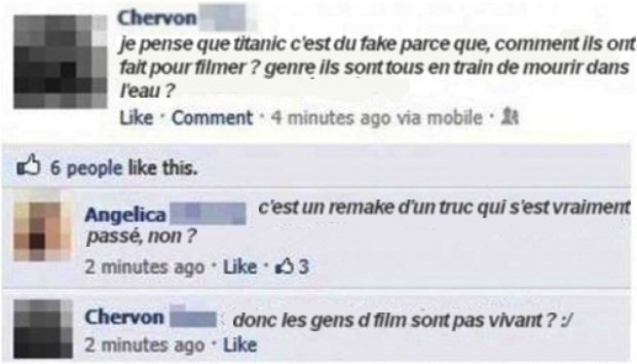Click Angelica's comment text about a remake
Screen dimensions: 637x364
tap(443, 208)
